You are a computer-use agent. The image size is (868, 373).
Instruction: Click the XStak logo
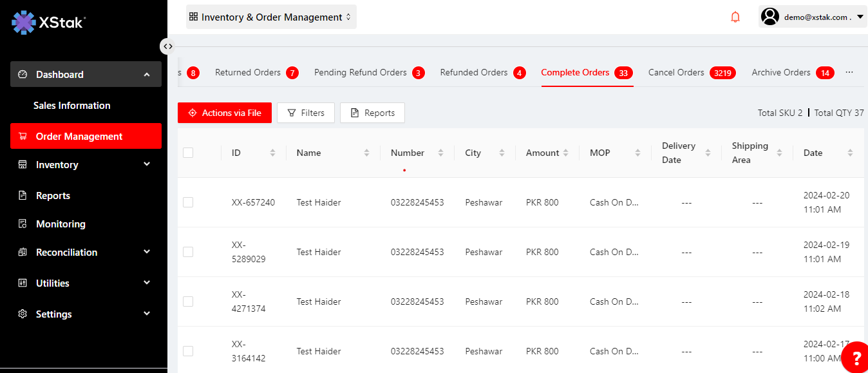click(48, 23)
